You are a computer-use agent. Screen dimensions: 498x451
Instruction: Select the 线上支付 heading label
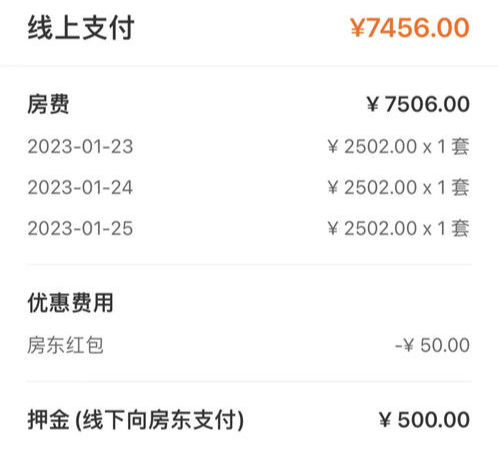pos(81,28)
